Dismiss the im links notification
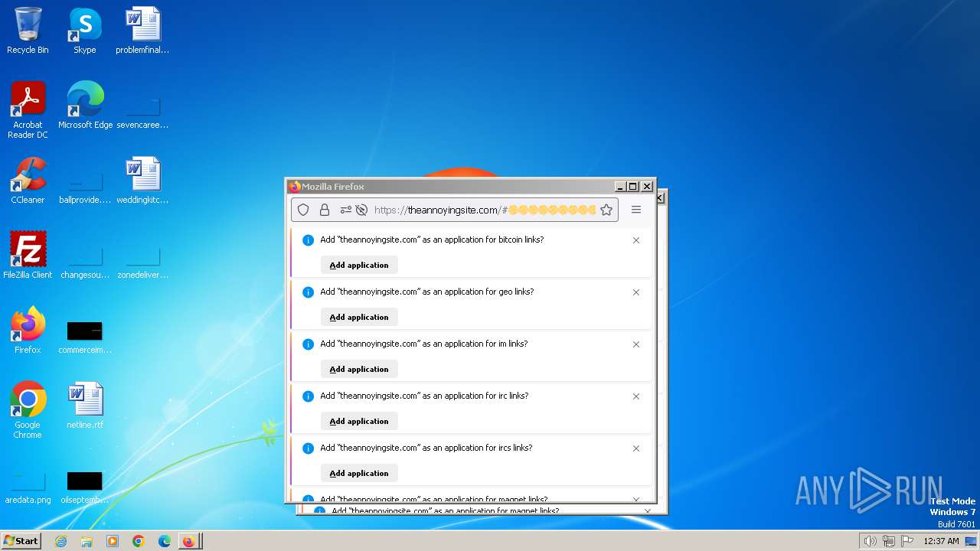Image resolution: width=980 pixels, height=551 pixels. point(636,344)
